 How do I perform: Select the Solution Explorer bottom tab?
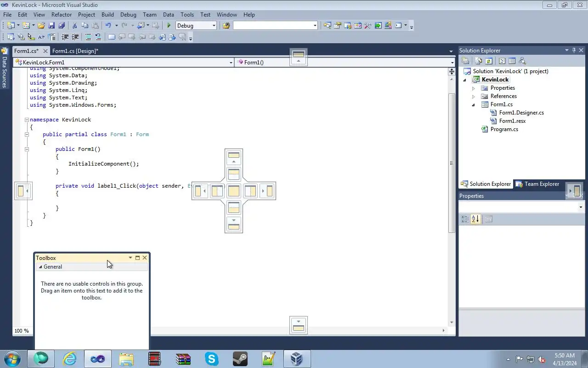pyautogui.click(x=486, y=184)
